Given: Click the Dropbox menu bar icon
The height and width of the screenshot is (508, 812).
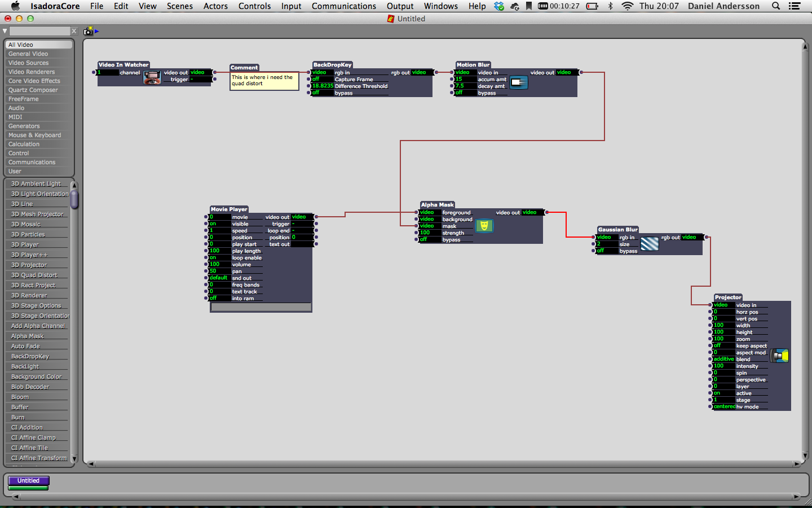Looking at the screenshot, I should pos(499,6).
